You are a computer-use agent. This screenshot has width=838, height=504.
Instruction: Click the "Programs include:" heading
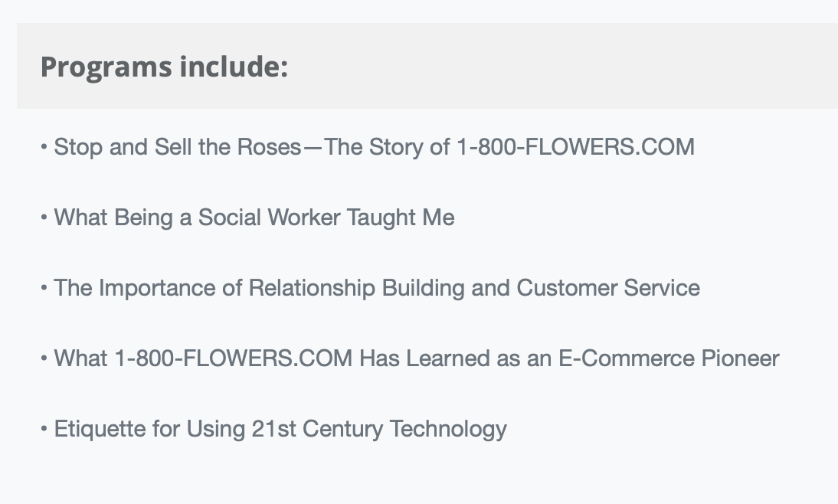coord(164,67)
